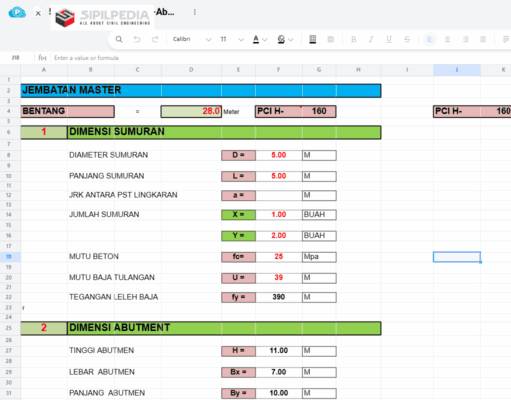Toggle underline formatting
The image size is (511, 400).
point(389,39)
